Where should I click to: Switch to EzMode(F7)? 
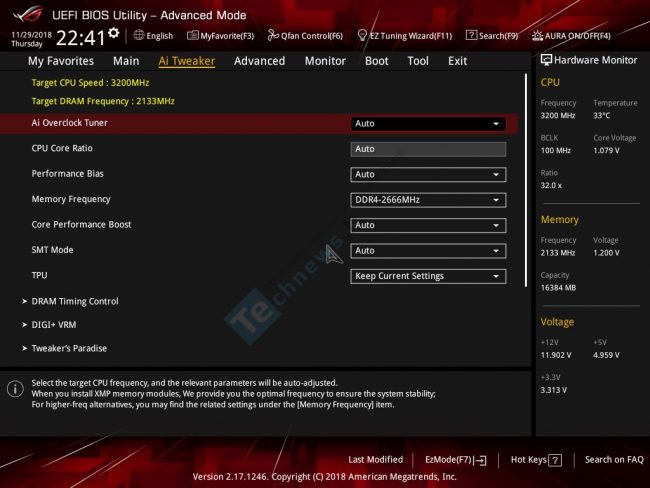point(456,460)
